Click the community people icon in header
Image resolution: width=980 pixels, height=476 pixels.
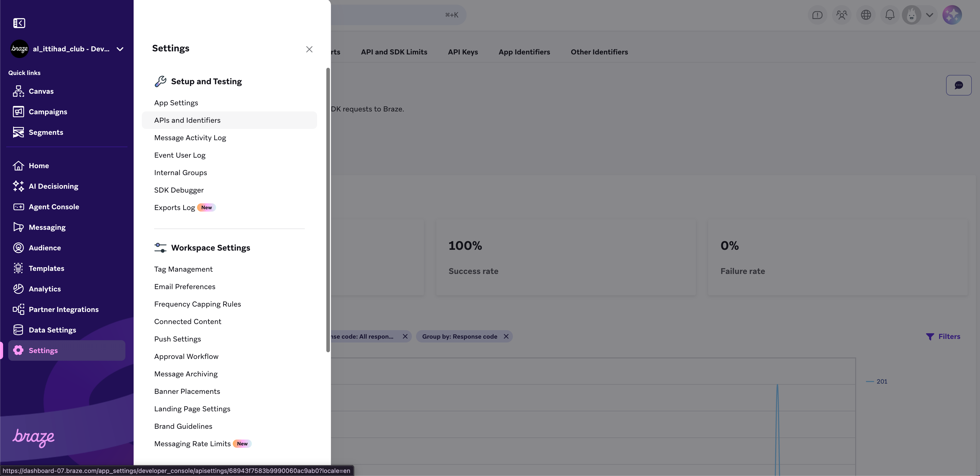coord(842,15)
